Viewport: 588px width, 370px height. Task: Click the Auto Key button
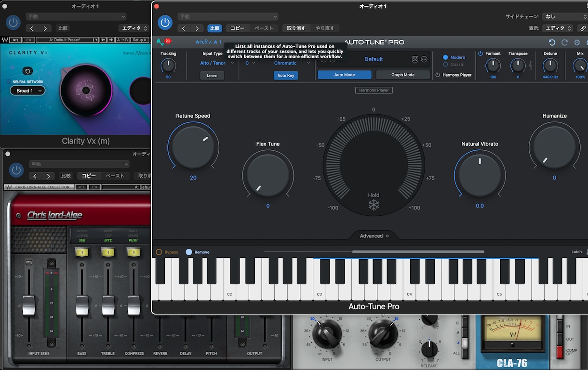(x=286, y=76)
